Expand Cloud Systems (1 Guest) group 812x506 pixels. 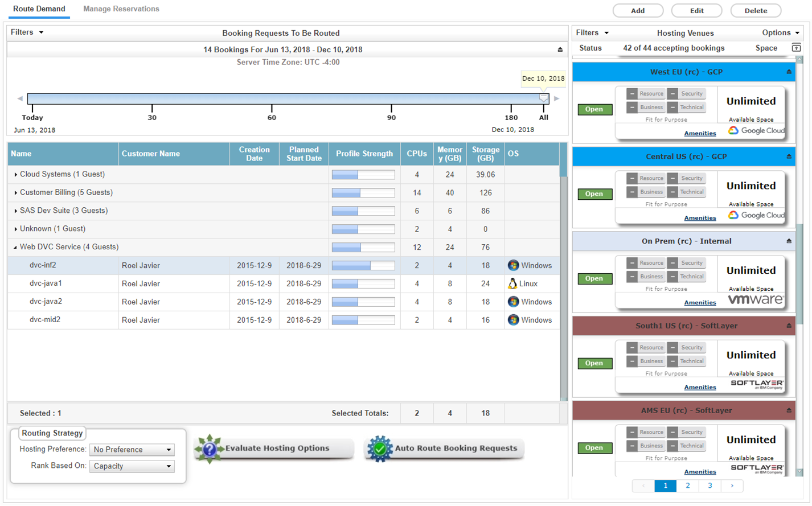(x=15, y=175)
